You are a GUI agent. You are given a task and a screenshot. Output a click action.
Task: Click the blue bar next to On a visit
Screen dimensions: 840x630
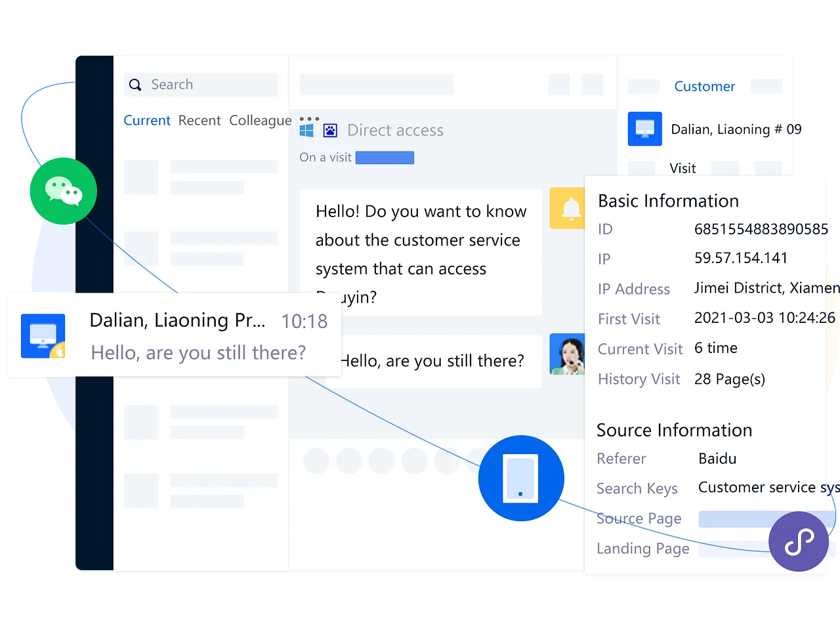[385, 157]
